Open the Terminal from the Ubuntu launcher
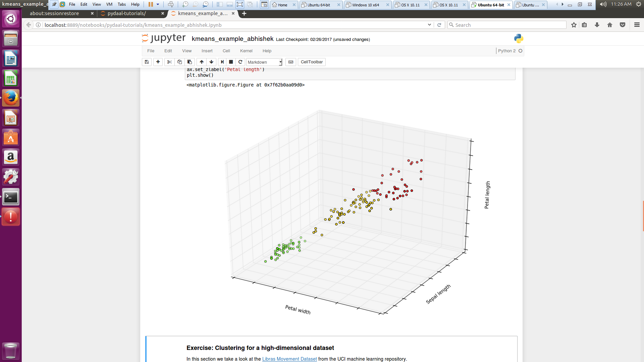Viewport: 644px width, 362px height. (11, 197)
